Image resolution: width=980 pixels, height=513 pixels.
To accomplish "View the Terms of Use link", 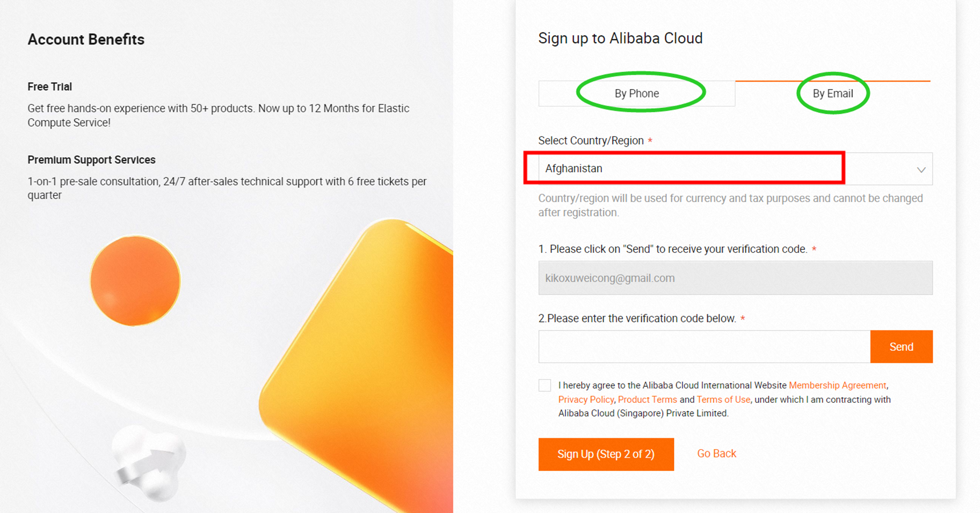I will 723,399.
